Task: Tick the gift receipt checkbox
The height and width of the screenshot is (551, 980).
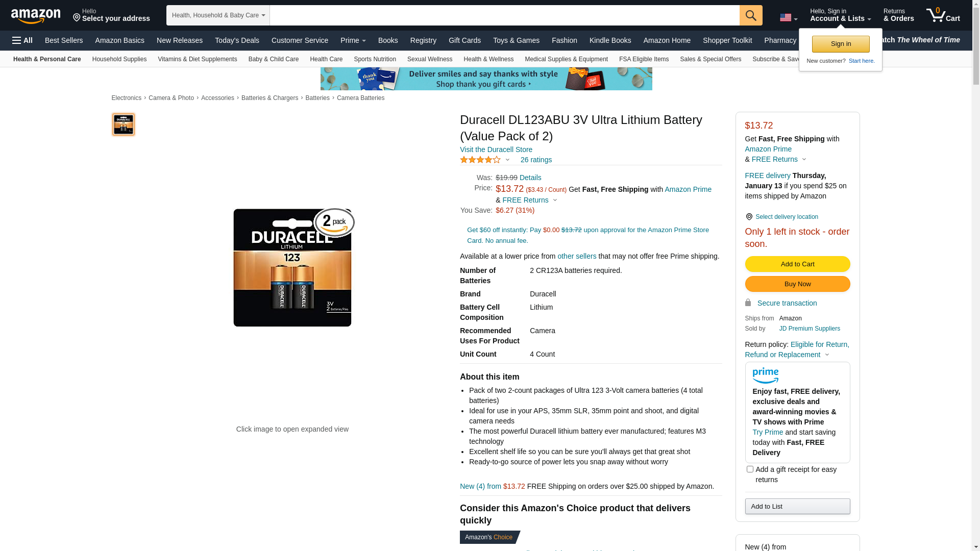Action: [750, 469]
